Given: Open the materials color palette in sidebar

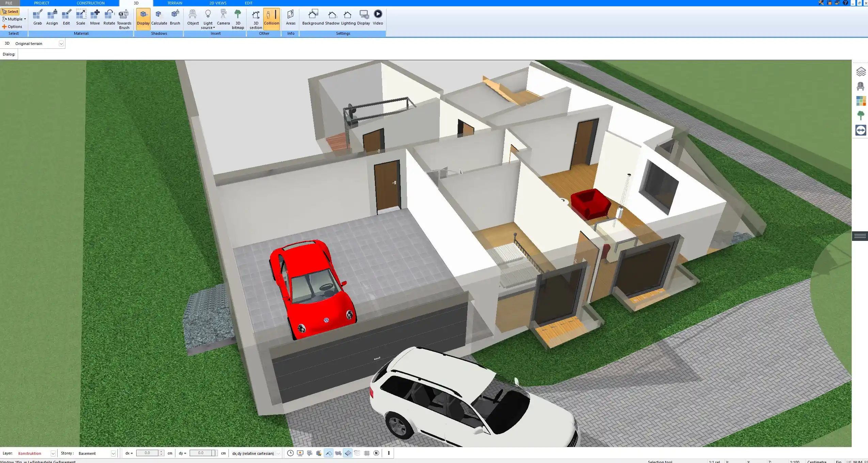Looking at the screenshot, I should [861, 101].
